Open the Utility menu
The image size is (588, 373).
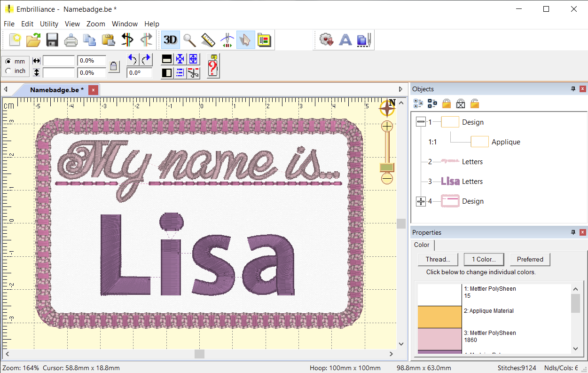[x=49, y=24]
